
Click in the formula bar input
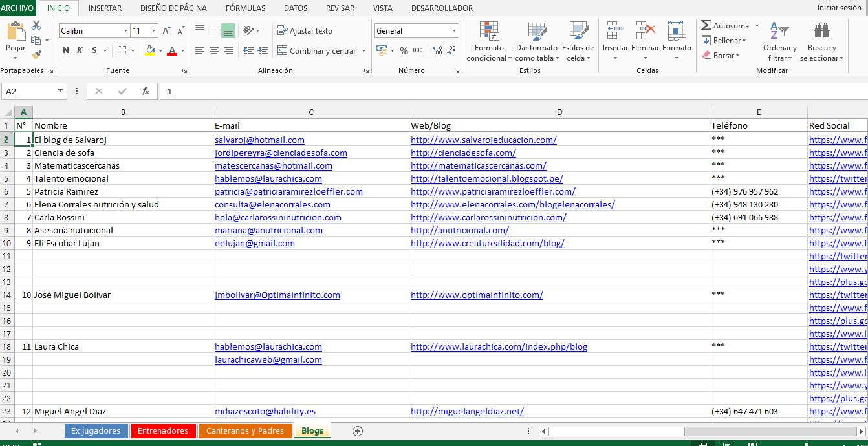(x=514, y=91)
